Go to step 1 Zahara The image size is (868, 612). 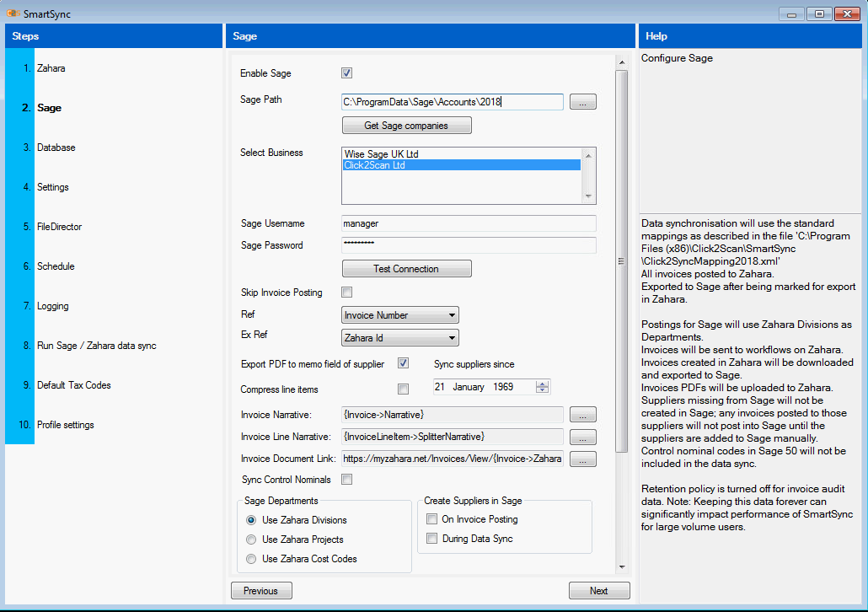[x=51, y=68]
